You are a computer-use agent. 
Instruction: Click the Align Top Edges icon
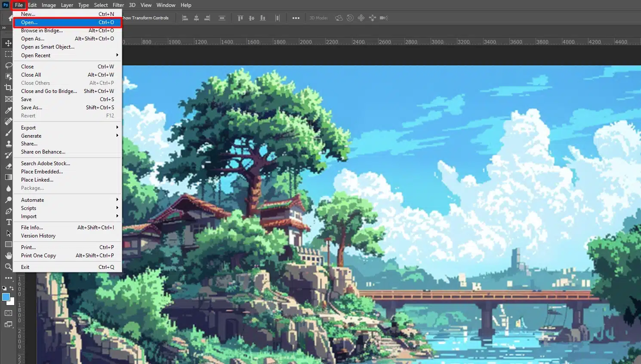240,18
